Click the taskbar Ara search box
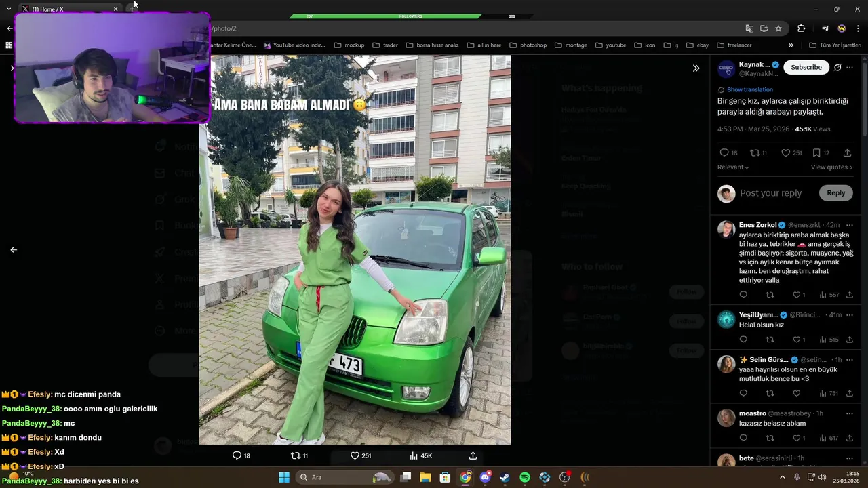This screenshot has height=488, width=868. tap(344, 477)
